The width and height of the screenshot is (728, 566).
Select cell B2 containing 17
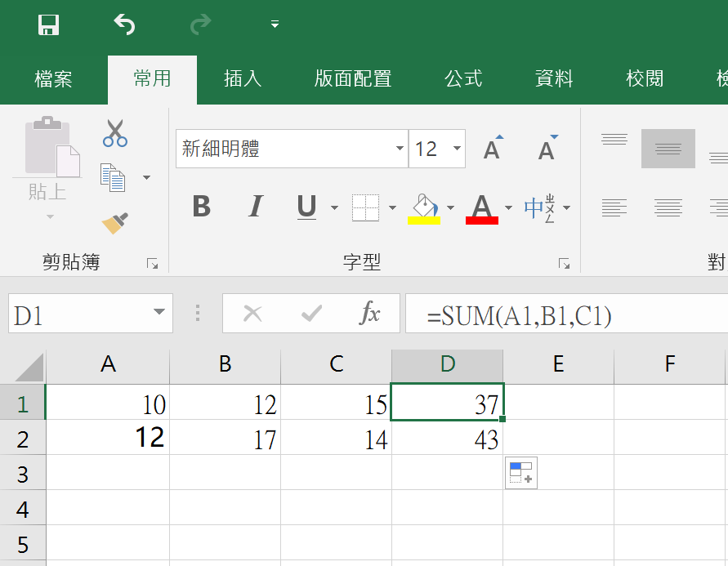(225, 439)
